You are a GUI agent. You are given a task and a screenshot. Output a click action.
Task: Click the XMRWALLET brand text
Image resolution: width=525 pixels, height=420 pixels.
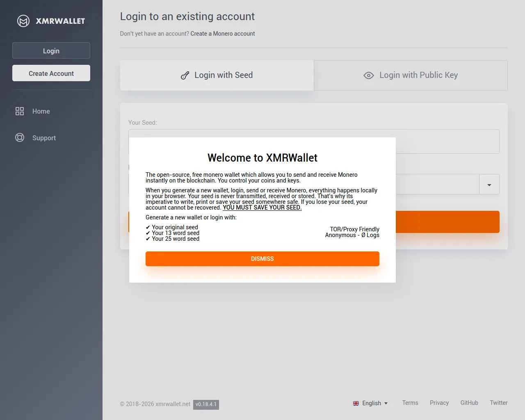pos(60,21)
